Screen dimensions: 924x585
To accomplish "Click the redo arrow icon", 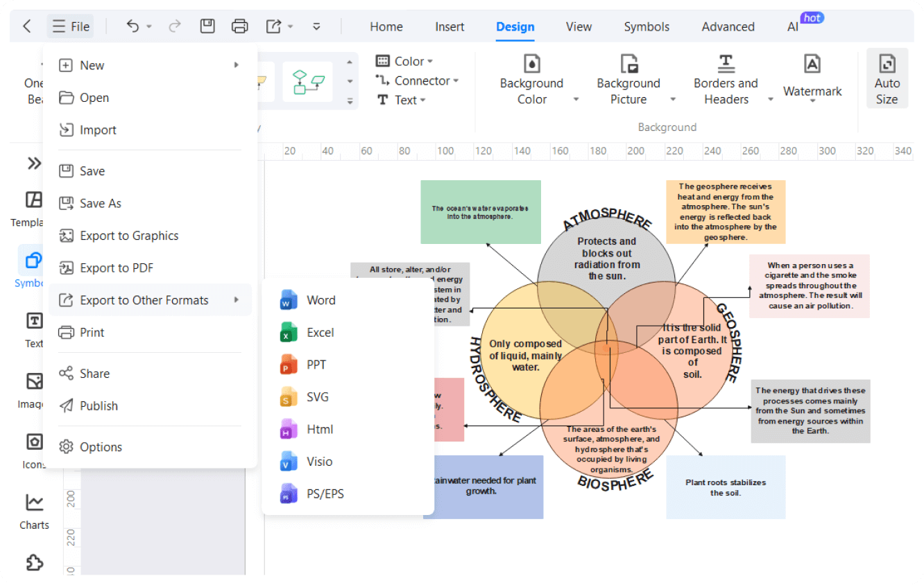I will pyautogui.click(x=175, y=26).
